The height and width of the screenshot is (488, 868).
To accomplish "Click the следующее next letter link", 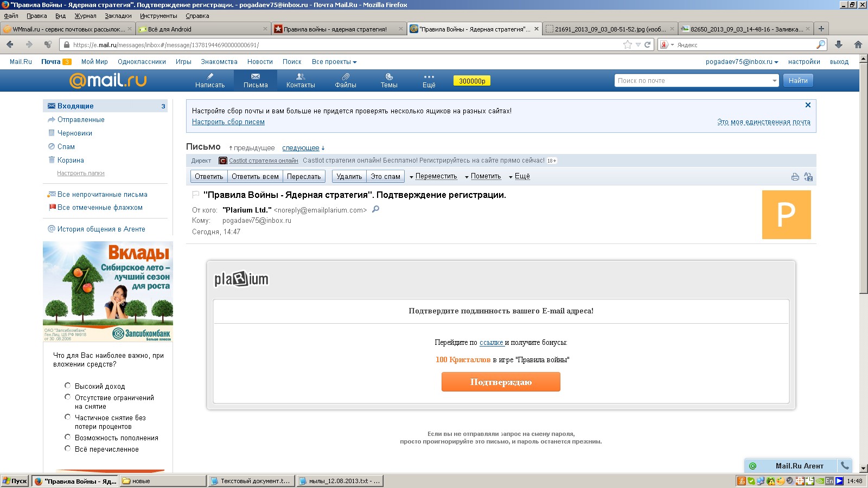I will click(x=301, y=148).
